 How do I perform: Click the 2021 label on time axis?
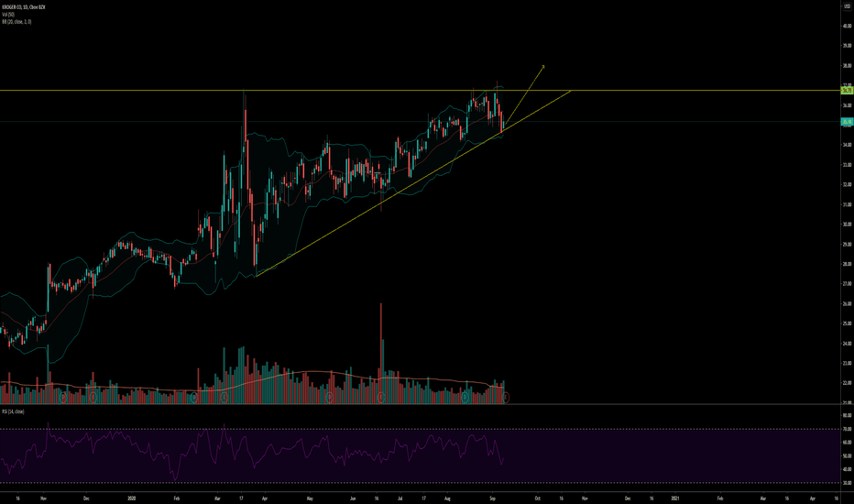[675, 498]
